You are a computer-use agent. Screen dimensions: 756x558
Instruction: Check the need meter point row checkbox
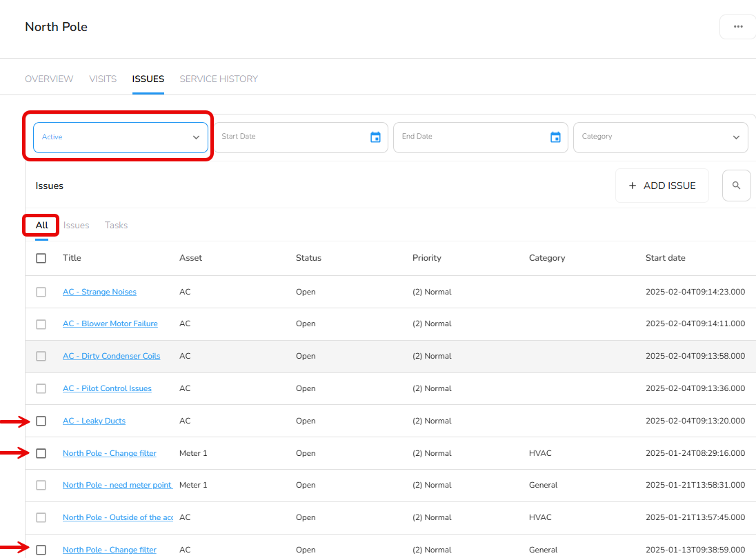41,485
